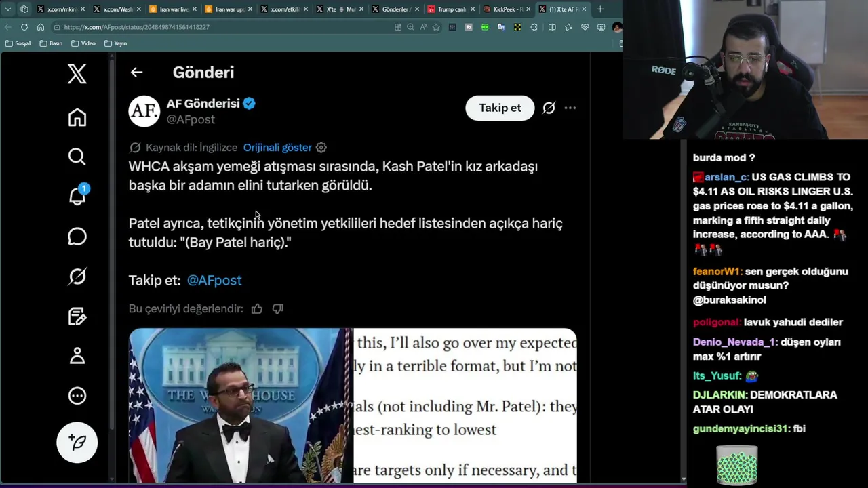Screen dimensions: 868x488
Task: Open the Home icon in X sidebar
Action: [77, 118]
